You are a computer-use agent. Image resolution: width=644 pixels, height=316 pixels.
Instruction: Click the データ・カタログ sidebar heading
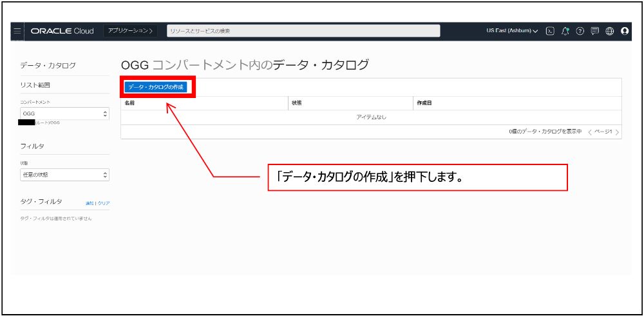[x=48, y=65]
